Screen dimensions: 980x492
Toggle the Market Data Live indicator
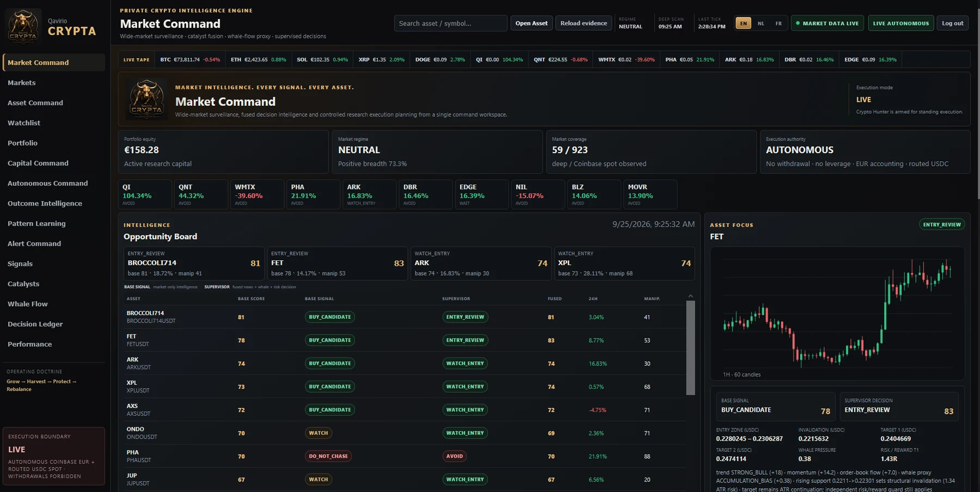(x=827, y=23)
